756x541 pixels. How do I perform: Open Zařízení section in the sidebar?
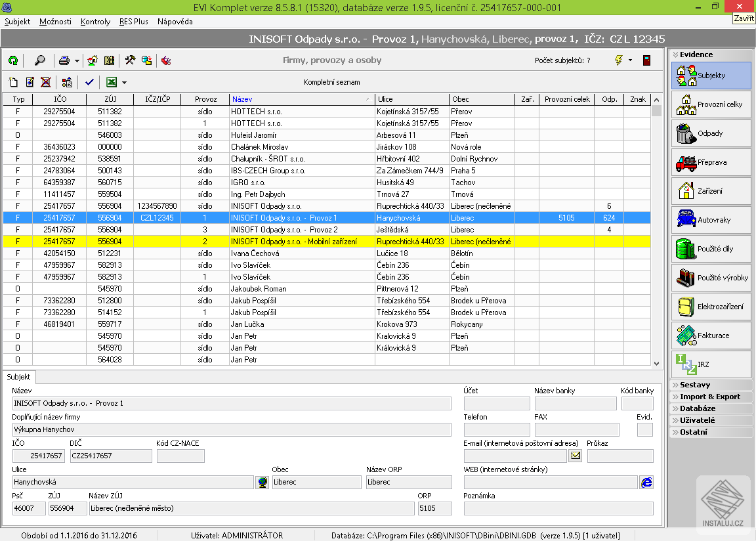click(711, 192)
